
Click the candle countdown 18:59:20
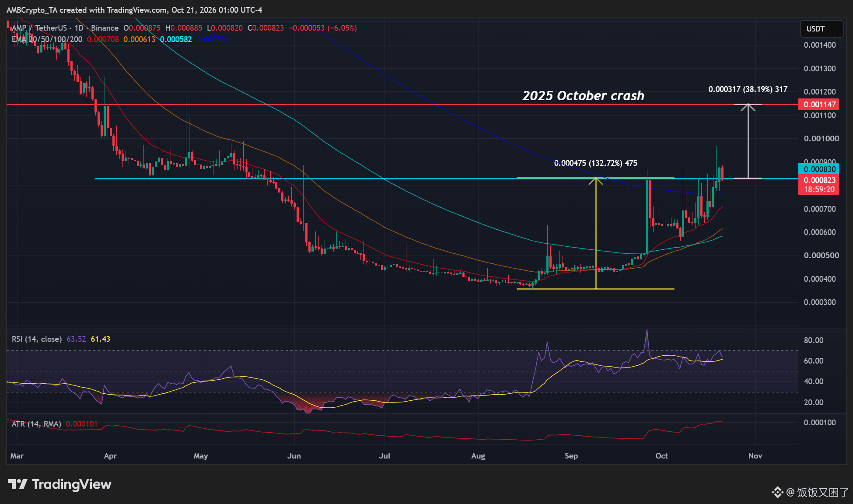819,190
